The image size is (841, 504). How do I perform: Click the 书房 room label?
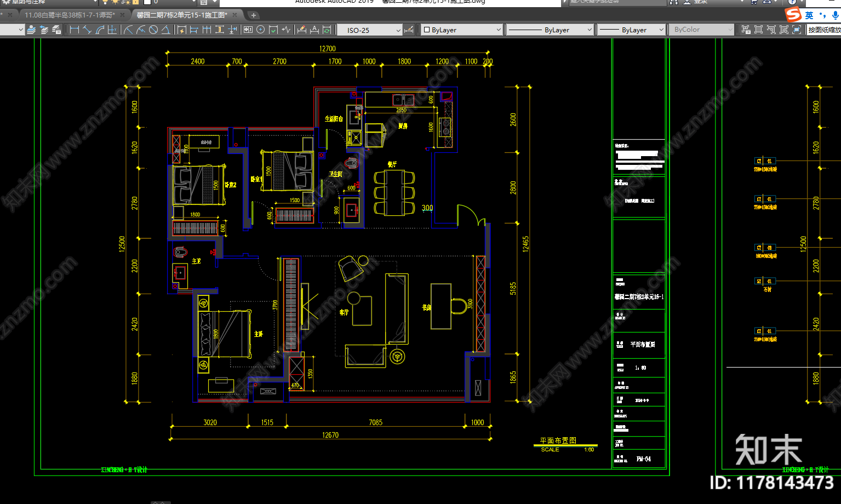[426, 308]
